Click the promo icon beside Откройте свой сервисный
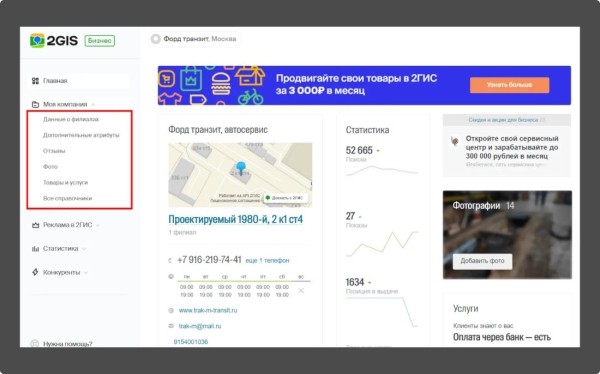 (x=455, y=142)
